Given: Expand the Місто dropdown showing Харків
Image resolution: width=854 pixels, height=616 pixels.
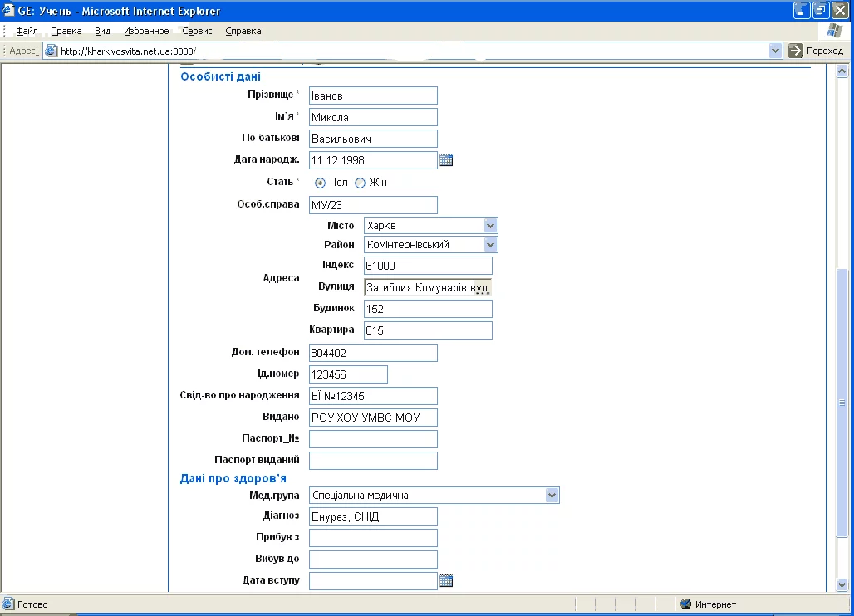Looking at the screenshot, I should tap(490, 226).
